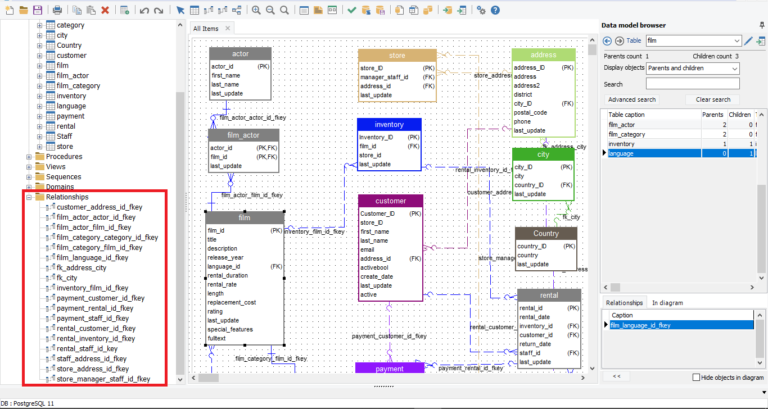
Task: Collapse the Relationships folder node
Action: [x=29, y=197]
